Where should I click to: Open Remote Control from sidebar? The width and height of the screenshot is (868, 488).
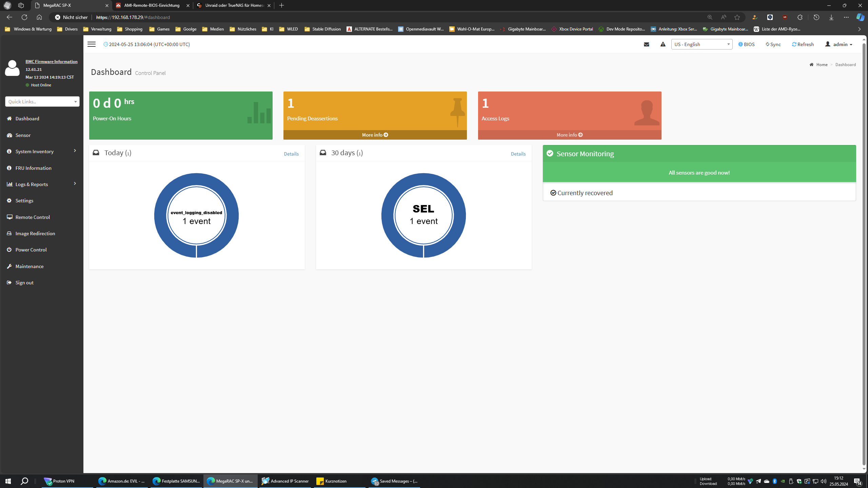[33, 217]
